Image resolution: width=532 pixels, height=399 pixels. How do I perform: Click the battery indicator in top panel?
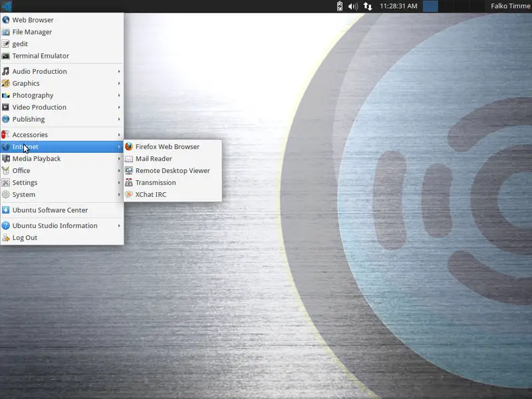340,6
